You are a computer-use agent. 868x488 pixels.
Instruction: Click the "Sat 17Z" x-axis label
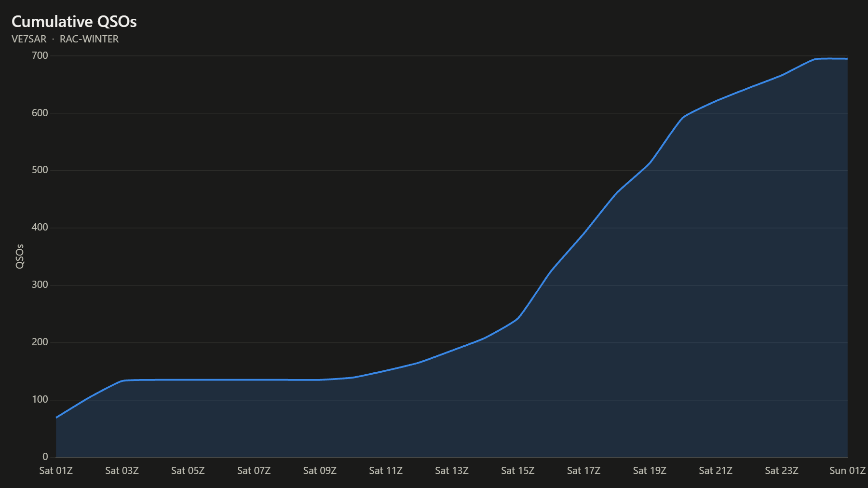pyautogui.click(x=584, y=471)
